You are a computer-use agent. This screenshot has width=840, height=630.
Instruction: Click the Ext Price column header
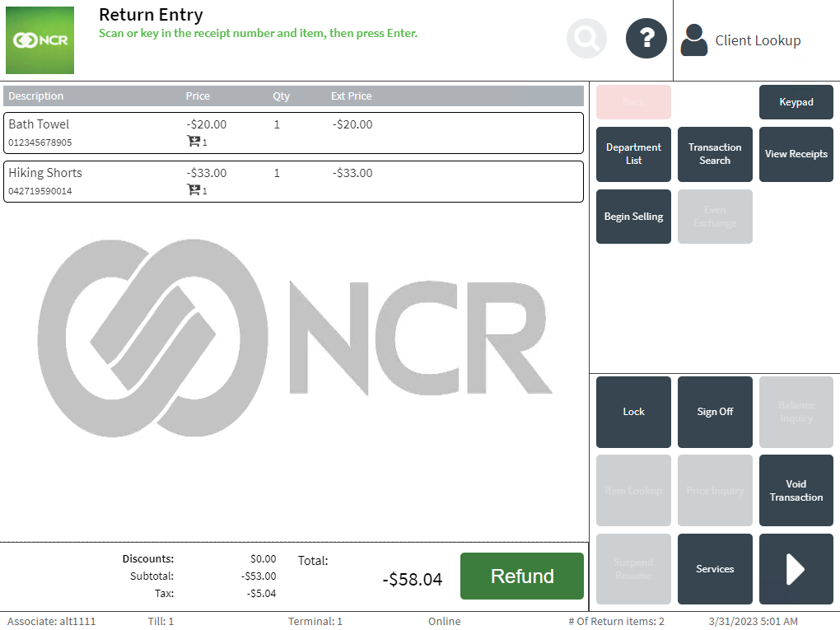point(352,96)
